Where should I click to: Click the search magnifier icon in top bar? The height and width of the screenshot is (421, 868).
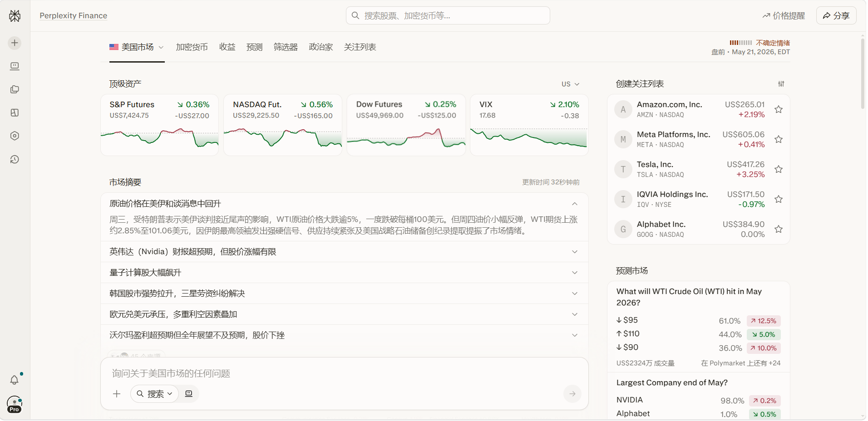355,15
